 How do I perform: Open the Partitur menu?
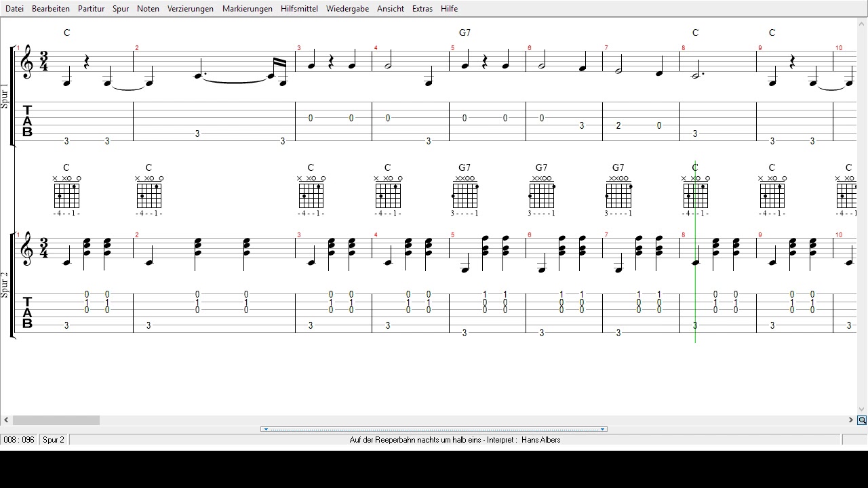pyautogui.click(x=91, y=9)
